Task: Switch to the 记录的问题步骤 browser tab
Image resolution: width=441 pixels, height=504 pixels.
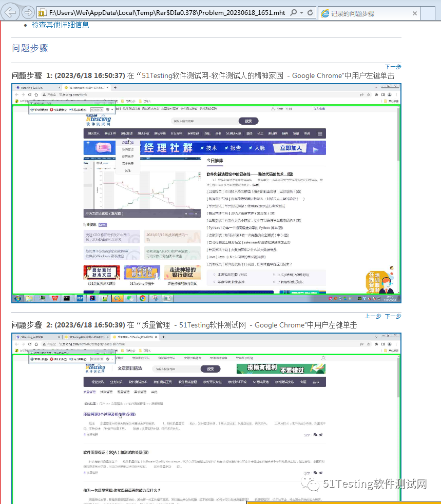Action: coord(354,13)
